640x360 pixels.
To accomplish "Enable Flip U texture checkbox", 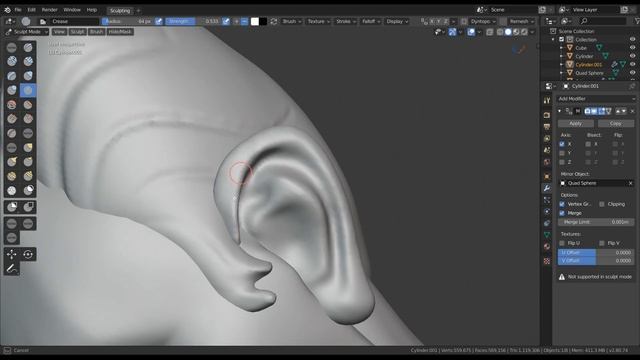I will [562, 243].
